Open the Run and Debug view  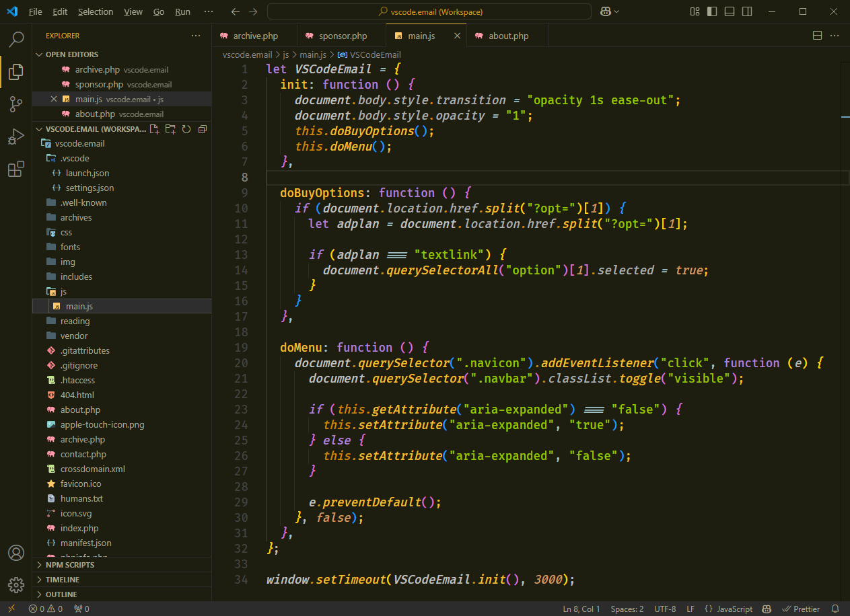click(16, 137)
